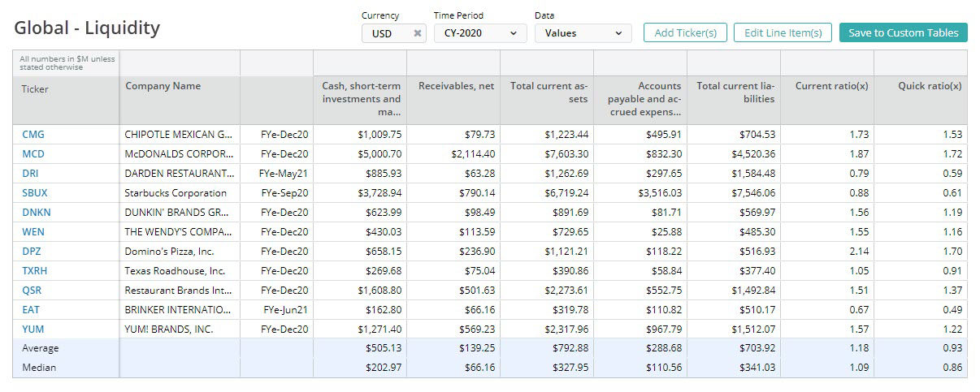Select the DUNKIN' BRANDS GR... company name cell
The height and width of the screenshot is (392, 980).
(x=180, y=212)
